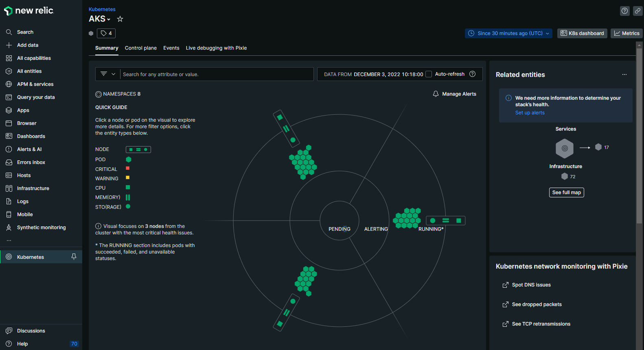Toggle NAMESPACES 8 filter
Image resolution: width=644 pixels, height=350 pixels.
tap(118, 94)
